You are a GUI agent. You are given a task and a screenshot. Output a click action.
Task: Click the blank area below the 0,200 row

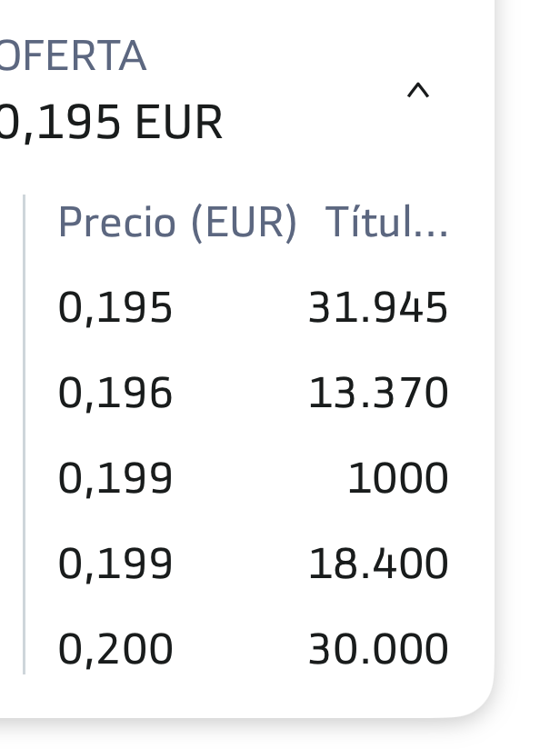248,694
